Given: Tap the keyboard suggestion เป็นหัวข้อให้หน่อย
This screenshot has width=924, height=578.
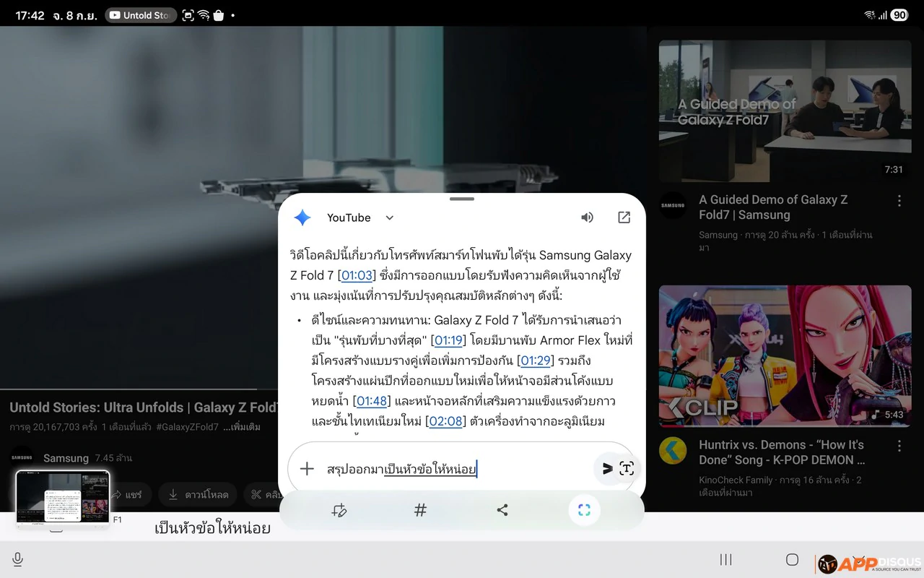Looking at the screenshot, I should [x=212, y=528].
